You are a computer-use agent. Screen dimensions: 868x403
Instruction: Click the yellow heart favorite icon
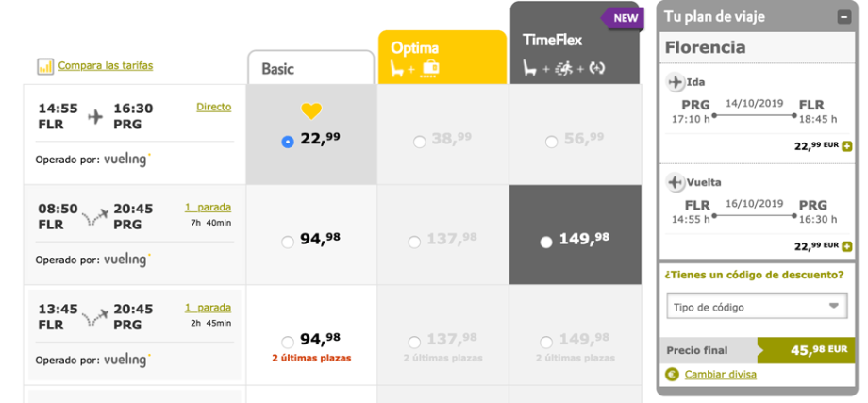point(311,111)
